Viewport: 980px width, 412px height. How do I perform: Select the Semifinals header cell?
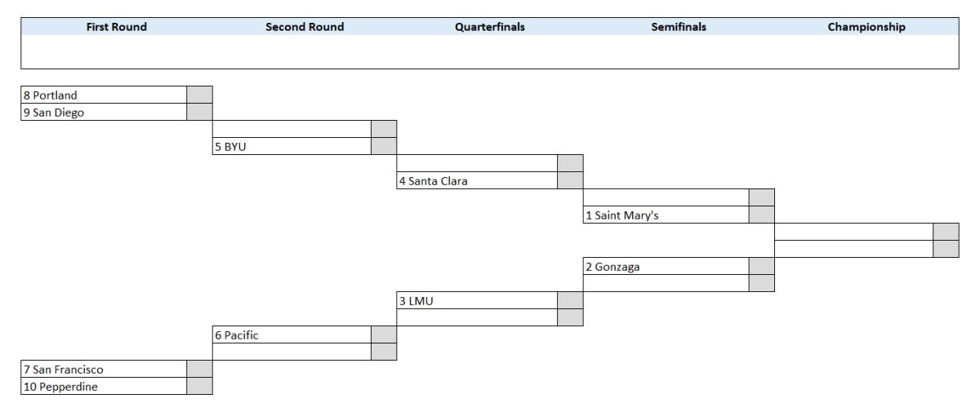point(679,27)
